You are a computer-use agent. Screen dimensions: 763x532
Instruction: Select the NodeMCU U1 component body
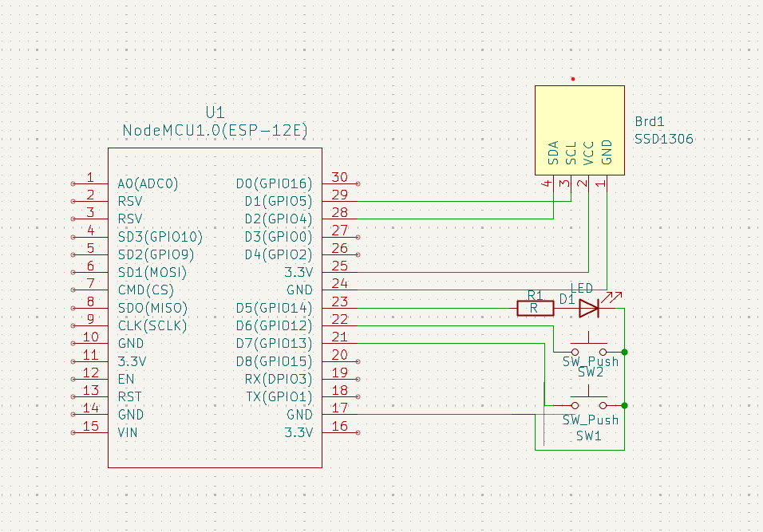pos(215,308)
